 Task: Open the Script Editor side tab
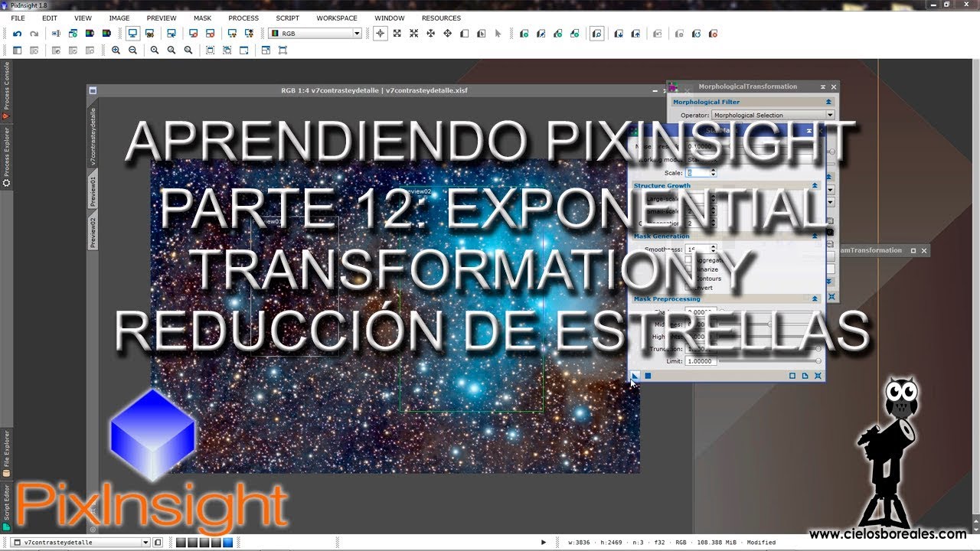click(x=6, y=507)
